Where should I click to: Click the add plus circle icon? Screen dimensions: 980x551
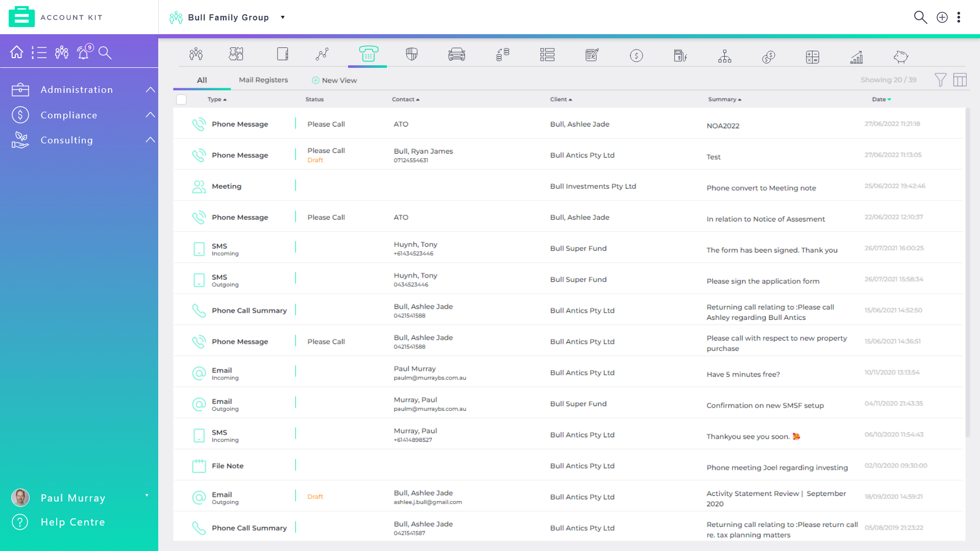(942, 17)
